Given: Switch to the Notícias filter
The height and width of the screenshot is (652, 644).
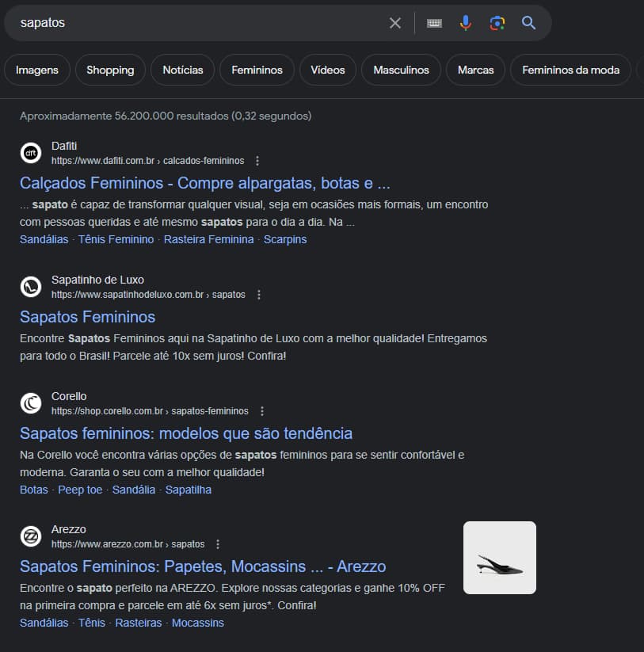Looking at the screenshot, I should [183, 70].
